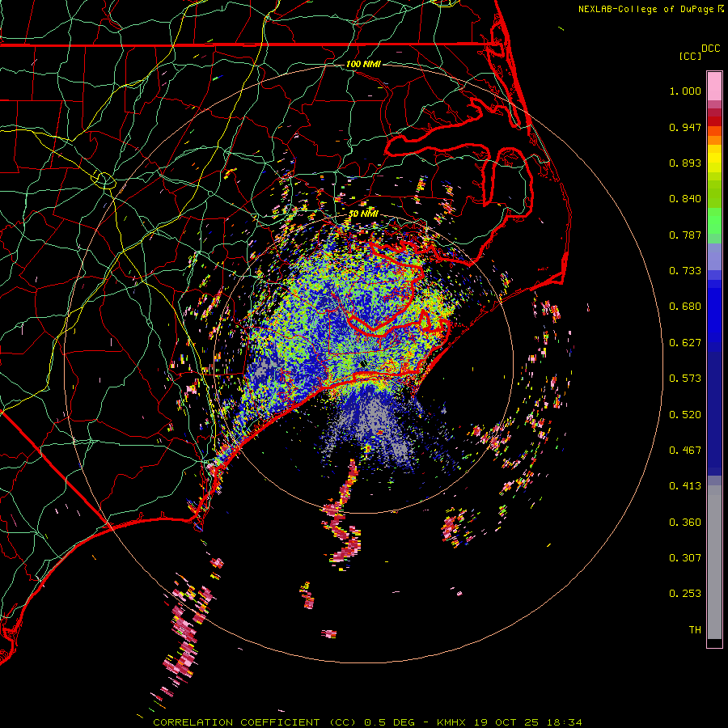Click the DCC label above color bar
Viewport: 728px width, 728px height.
[710, 49]
